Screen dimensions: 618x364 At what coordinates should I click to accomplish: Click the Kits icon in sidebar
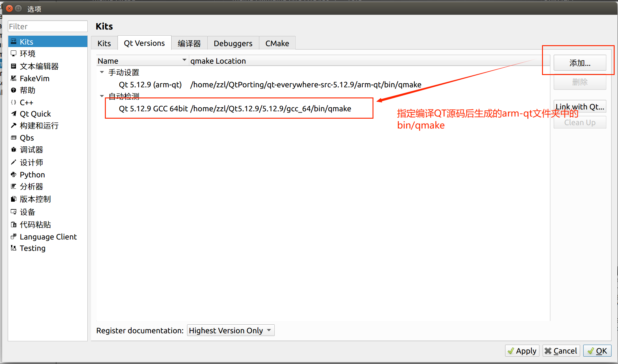(x=14, y=42)
